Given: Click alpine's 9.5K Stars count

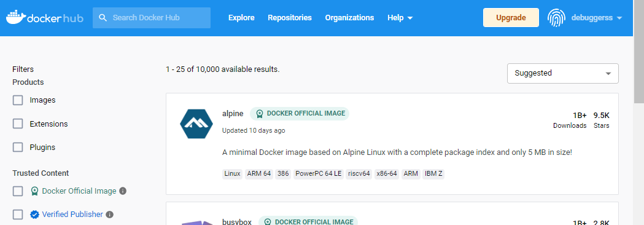Looking at the screenshot, I should pos(601,115).
